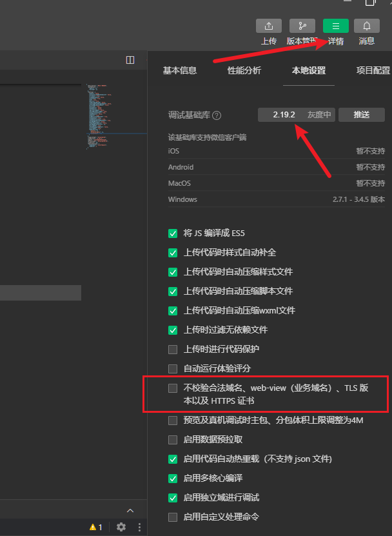Open the three-dot more options menu
This screenshot has width=392, height=536.
138,527
